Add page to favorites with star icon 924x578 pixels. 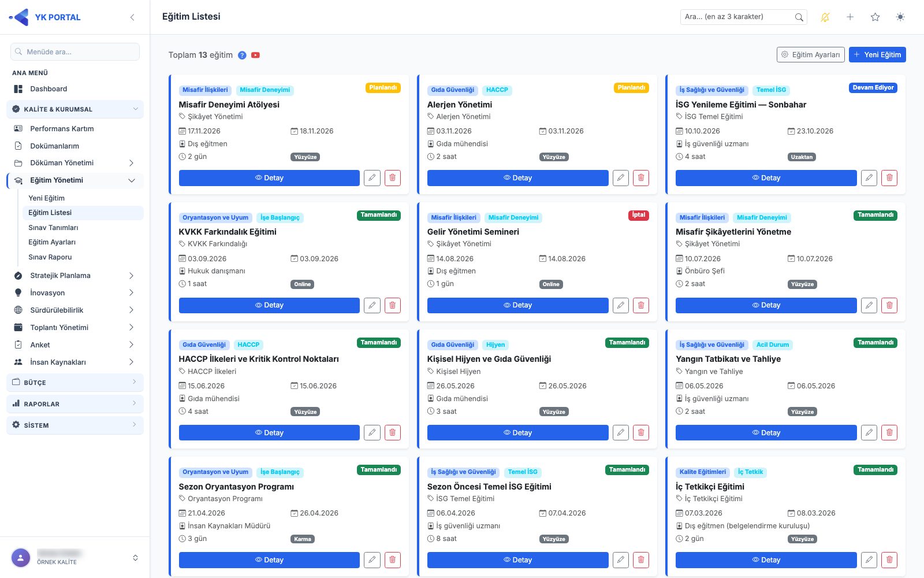(x=875, y=17)
